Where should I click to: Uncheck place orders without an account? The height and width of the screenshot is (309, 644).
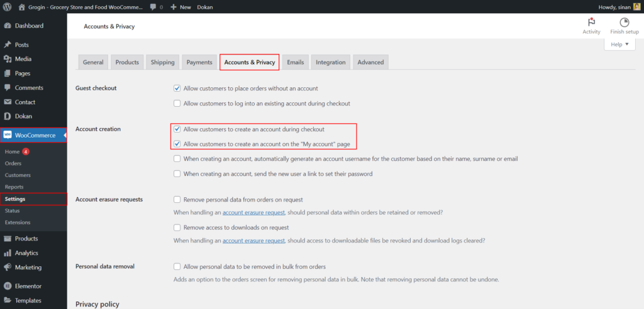tap(177, 88)
